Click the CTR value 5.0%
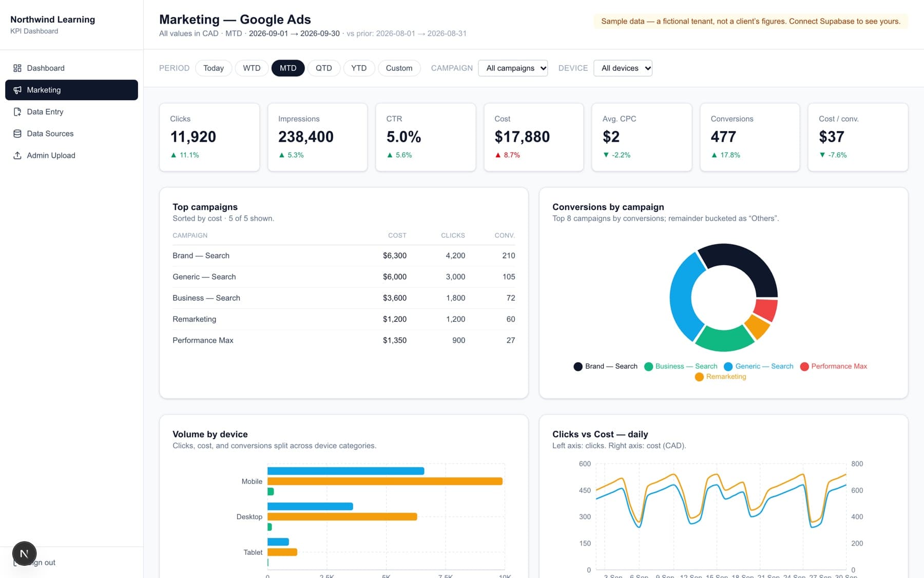 pyautogui.click(x=403, y=137)
